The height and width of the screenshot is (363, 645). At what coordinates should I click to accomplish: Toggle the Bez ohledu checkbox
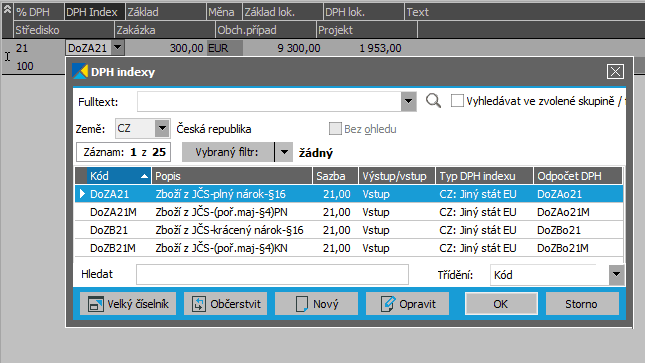tap(335, 129)
